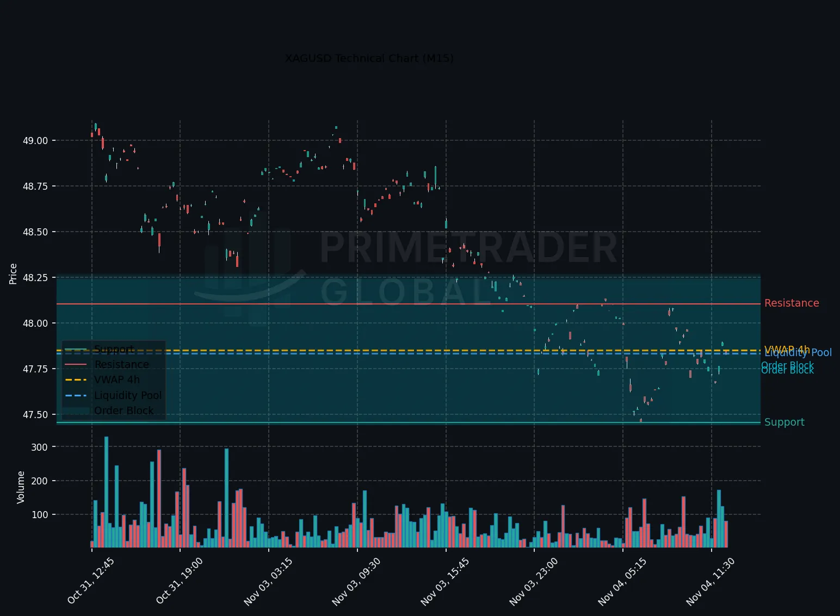Viewport: 840px width, 616px height.
Task: Click the 47.50 price axis label
Action: click(35, 415)
